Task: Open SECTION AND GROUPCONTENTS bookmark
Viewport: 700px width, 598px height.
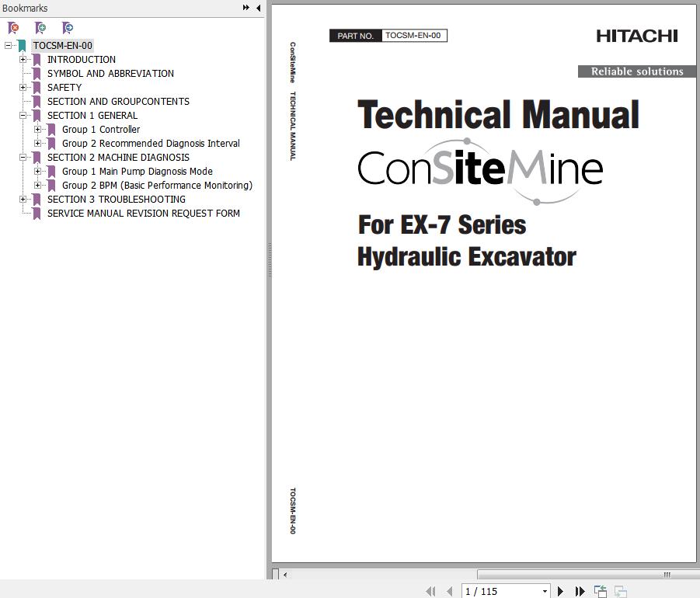Action: tap(118, 101)
